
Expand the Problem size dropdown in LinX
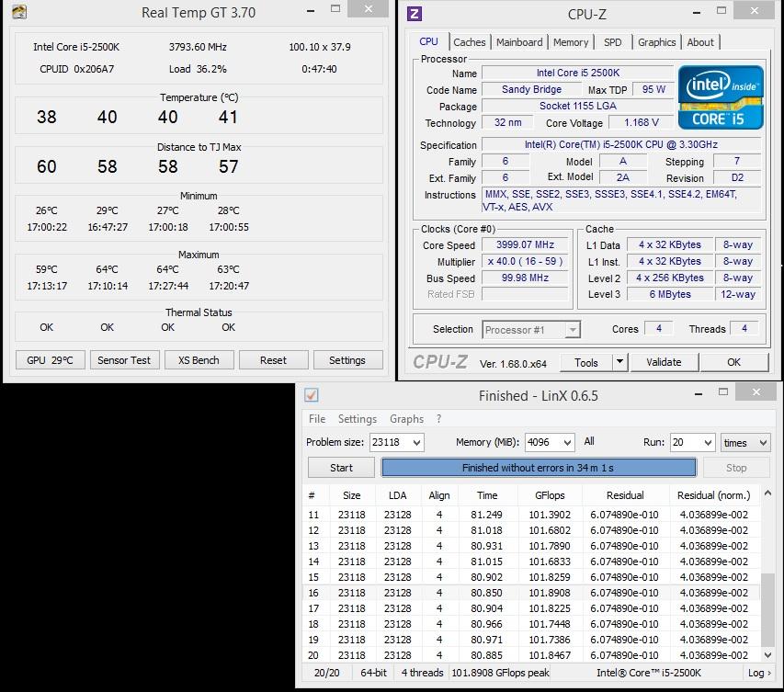point(416,443)
